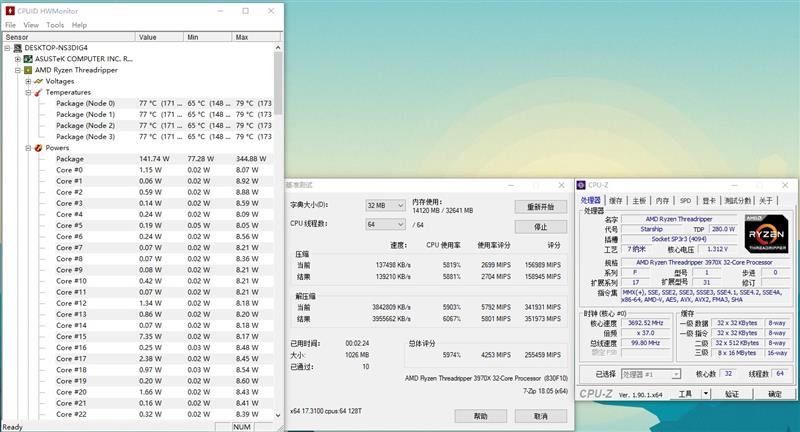Viewport: 800px width, 432px height.
Task: Switch to CPU-Z 主板 tab
Action: 639,200
